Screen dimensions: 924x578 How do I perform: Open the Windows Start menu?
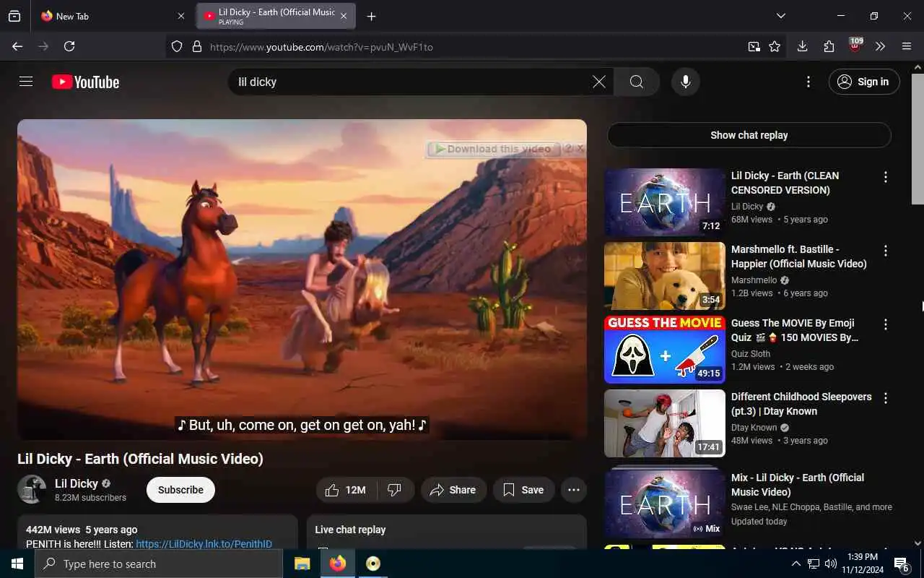tap(17, 564)
